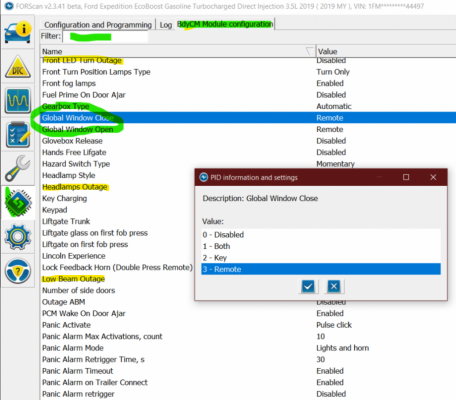The image size is (456, 400).
Task: Sort by the Name column header
Action: tap(178, 52)
